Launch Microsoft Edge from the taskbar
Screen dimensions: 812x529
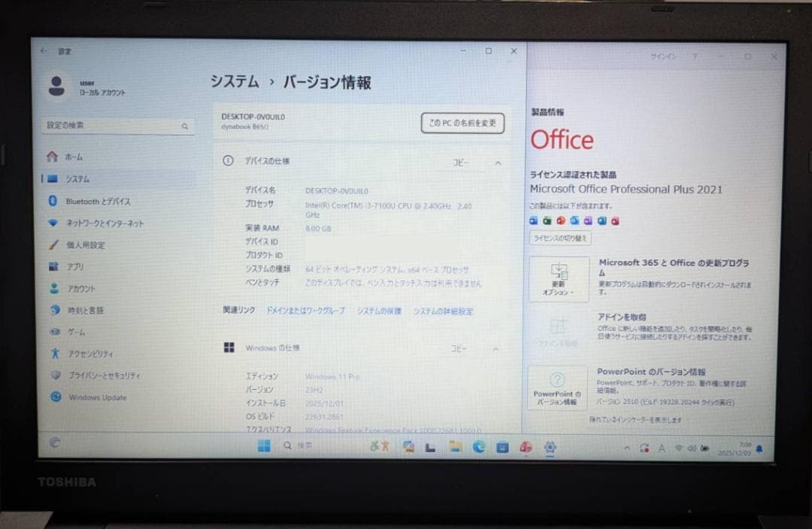(x=478, y=446)
